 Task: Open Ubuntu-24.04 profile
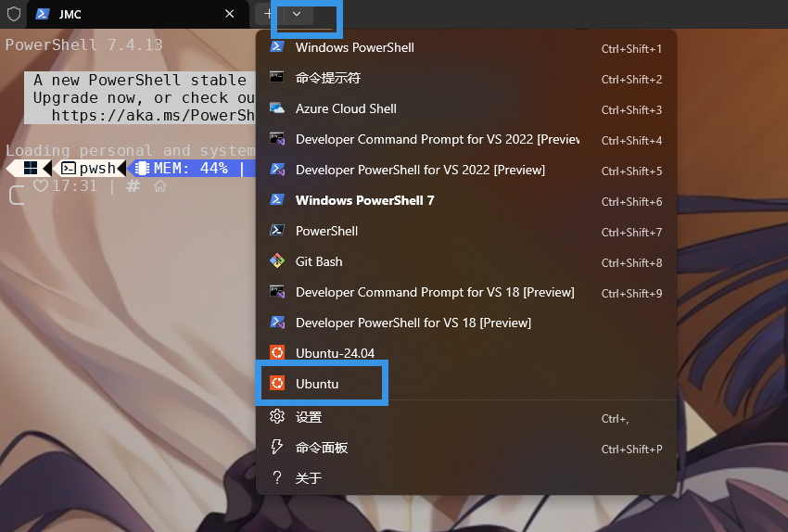pyautogui.click(x=466, y=353)
